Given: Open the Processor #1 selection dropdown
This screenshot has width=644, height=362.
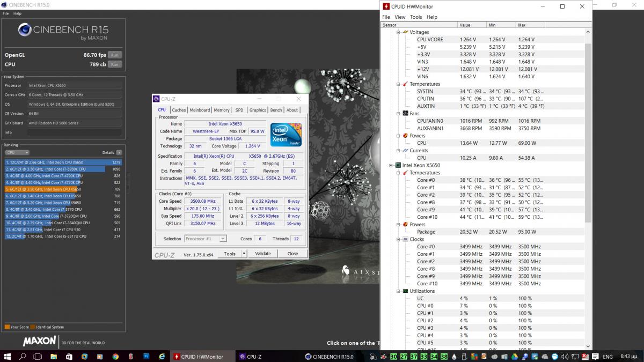Looking at the screenshot, I should tap(206, 239).
